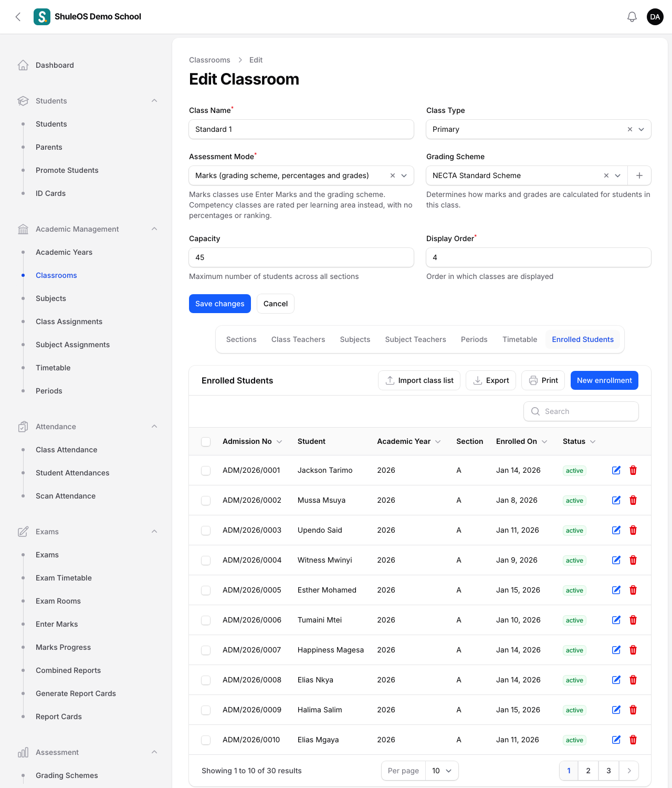The width and height of the screenshot is (672, 788).
Task: Collapse the Students sidebar group
Action: point(154,101)
